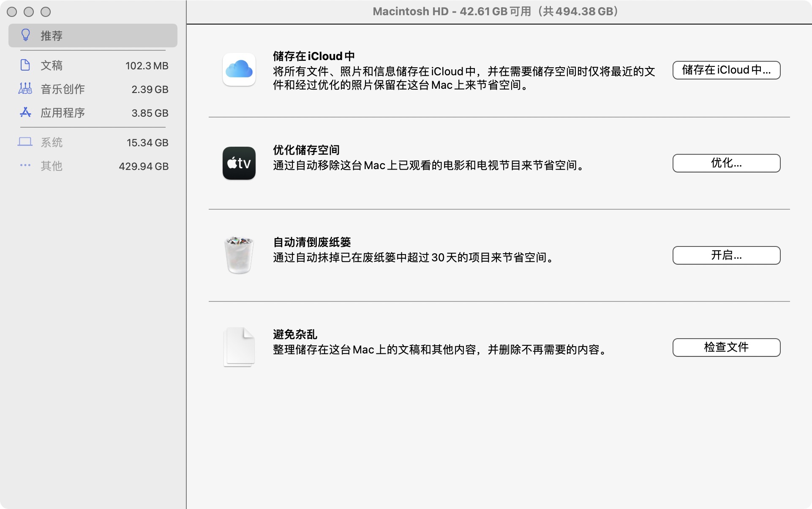Click the Macintosh HD window title

[x=495, y=11]
